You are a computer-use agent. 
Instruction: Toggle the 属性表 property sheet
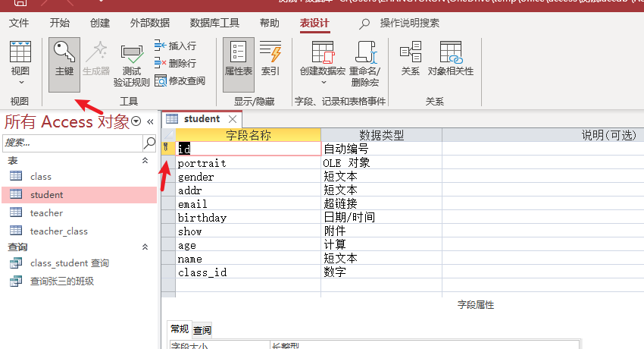[x=239, y=64]
